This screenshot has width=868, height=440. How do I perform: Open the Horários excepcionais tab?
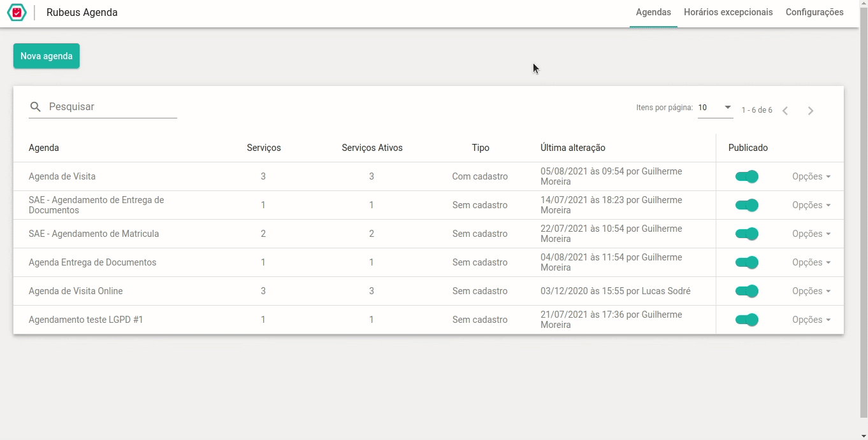(728, 13)
